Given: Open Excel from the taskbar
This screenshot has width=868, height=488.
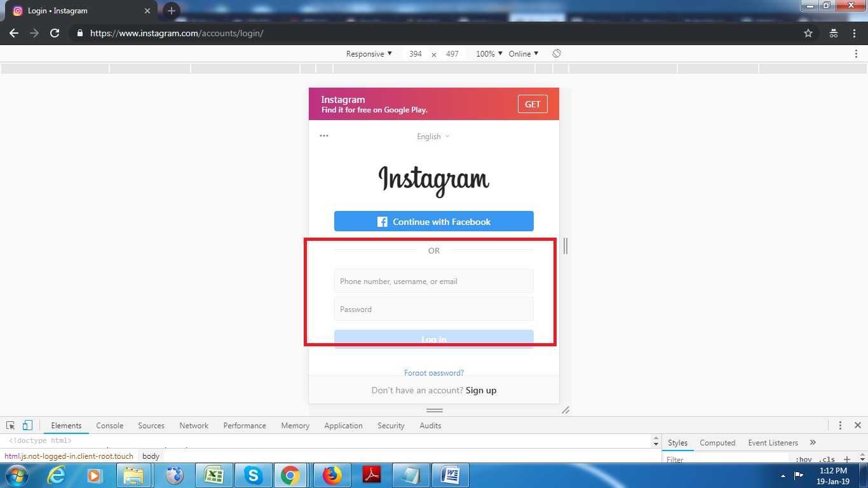Looking at the screenshot, I should [x=214, y=475].
